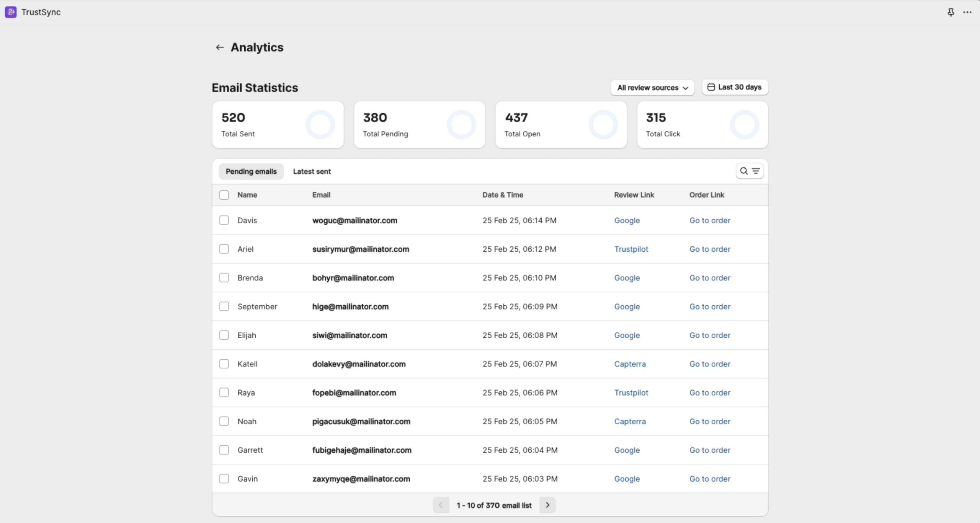
Task: Click Go to order for Elijah
Action: coord(710,335)
